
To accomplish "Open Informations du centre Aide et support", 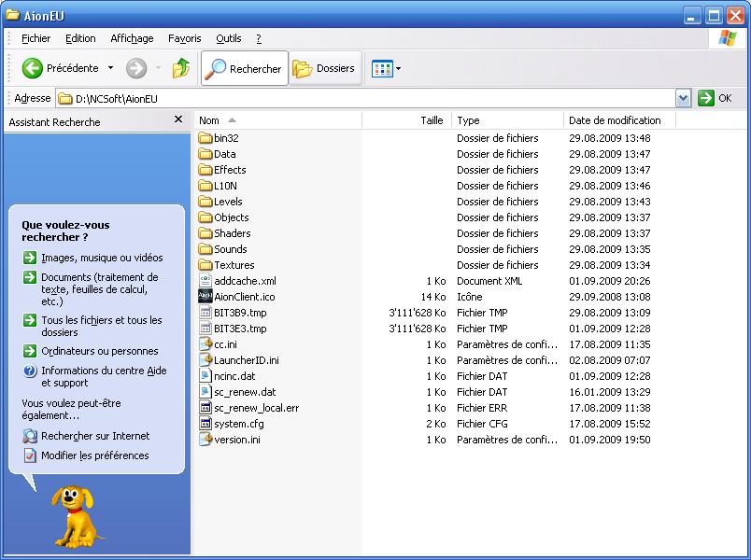I will [104, 376].
